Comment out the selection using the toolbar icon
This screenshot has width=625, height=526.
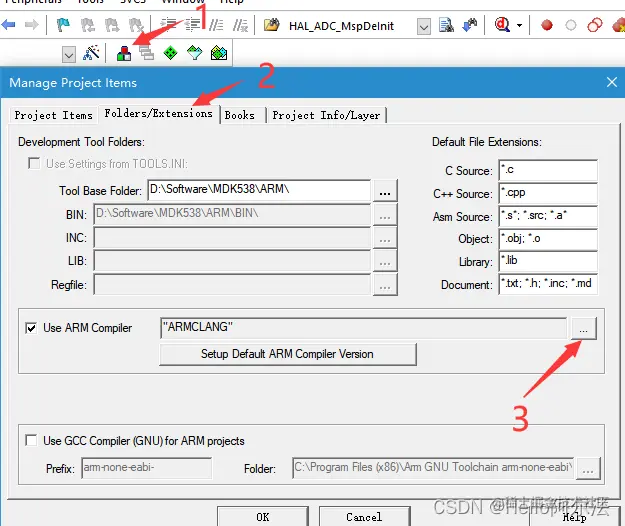pyautogui.click(x=216, y=25)
